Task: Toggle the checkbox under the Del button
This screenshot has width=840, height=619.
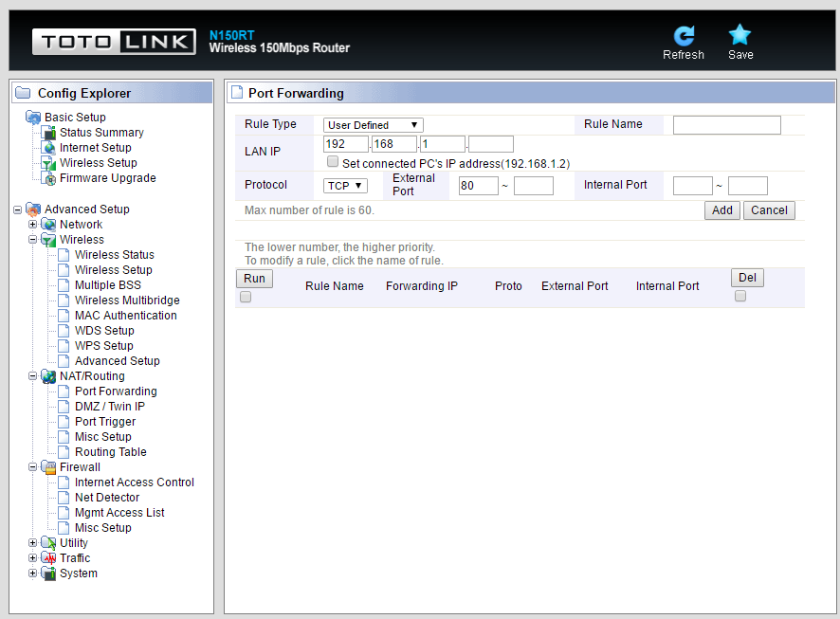Action: pyautogui.click(x=740, y=296)
